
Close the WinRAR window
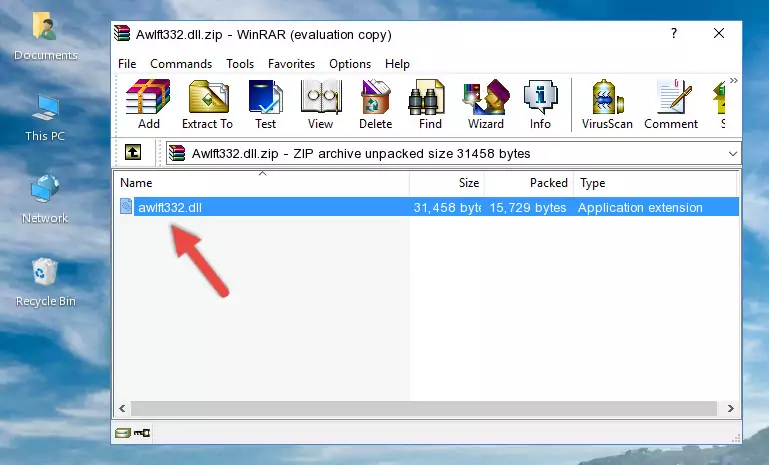[x=718, y=33]
